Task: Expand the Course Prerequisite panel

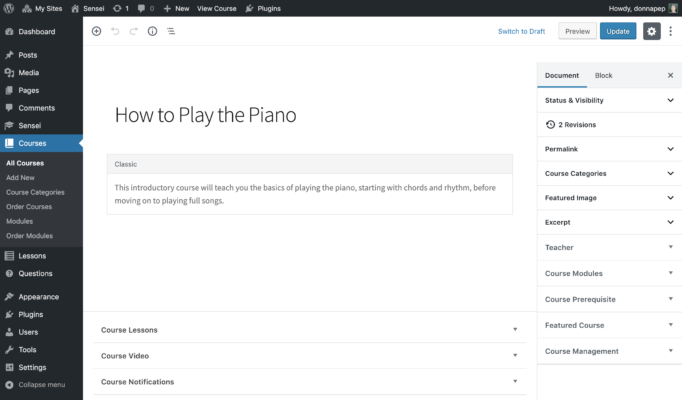Action: tap(609, 300)
